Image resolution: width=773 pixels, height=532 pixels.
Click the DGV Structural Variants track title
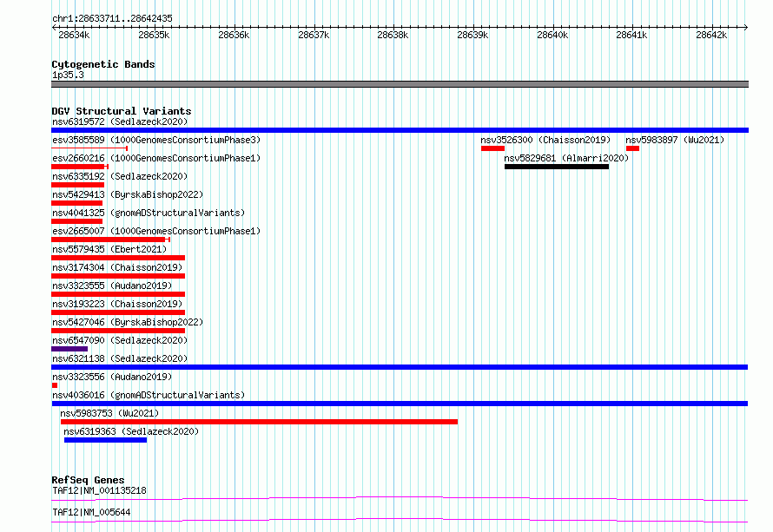[122, 111]
